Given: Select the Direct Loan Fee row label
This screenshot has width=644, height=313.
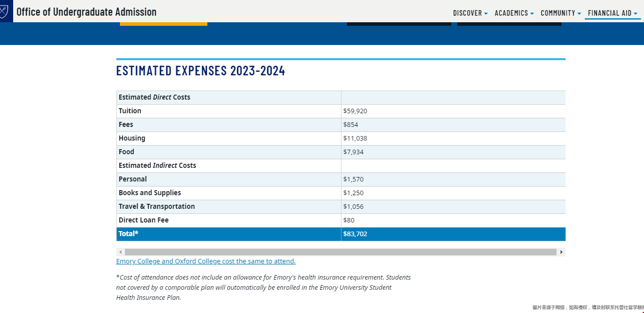Looking at the screenshot, I should (x=144, y=220).
